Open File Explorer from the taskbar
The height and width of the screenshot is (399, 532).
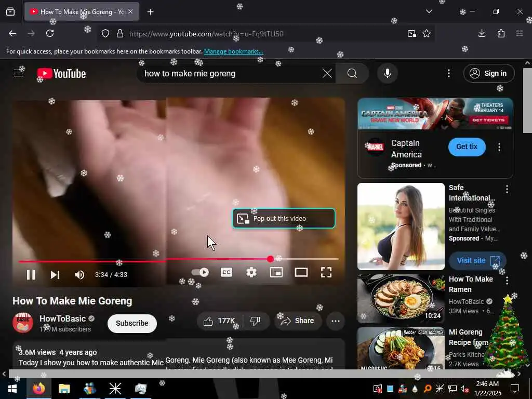pos(64,389)
